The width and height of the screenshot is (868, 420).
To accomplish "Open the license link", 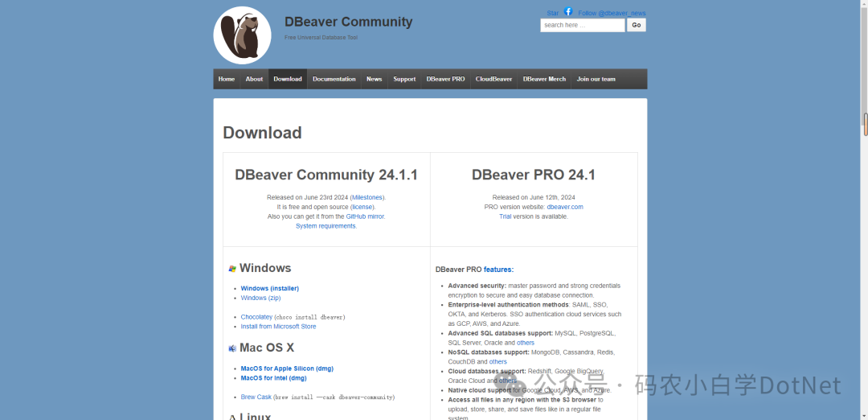I will click(362, 207).
